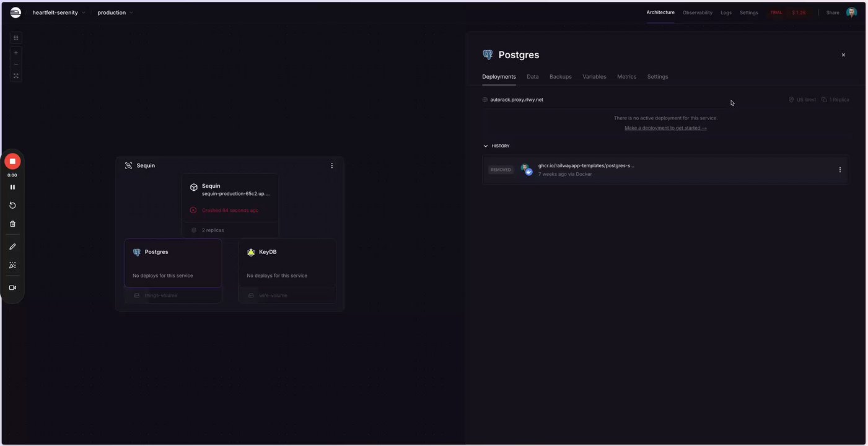
Task: Click the Crashed status on Sequin
Action: click(230, 210)
